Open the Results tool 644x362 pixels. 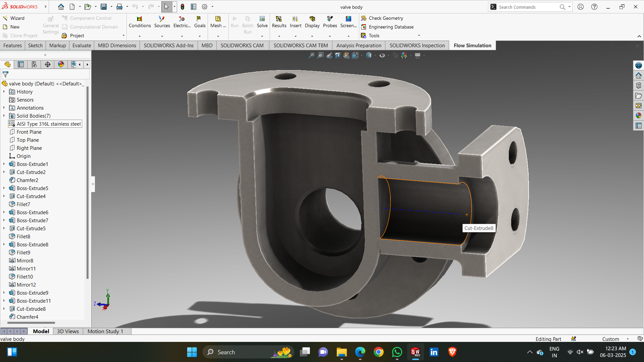(279, 22)
